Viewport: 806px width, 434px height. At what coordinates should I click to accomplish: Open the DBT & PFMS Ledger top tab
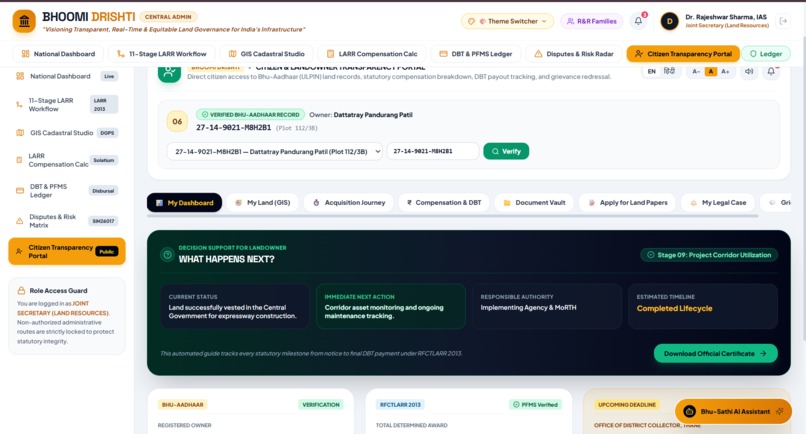click(x=475, y=53)
